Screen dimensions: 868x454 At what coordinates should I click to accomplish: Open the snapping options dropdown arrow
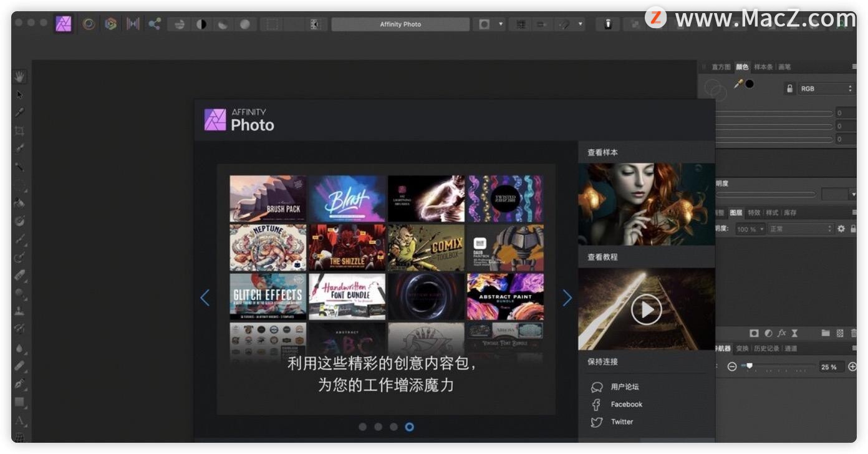pos(581,24)
